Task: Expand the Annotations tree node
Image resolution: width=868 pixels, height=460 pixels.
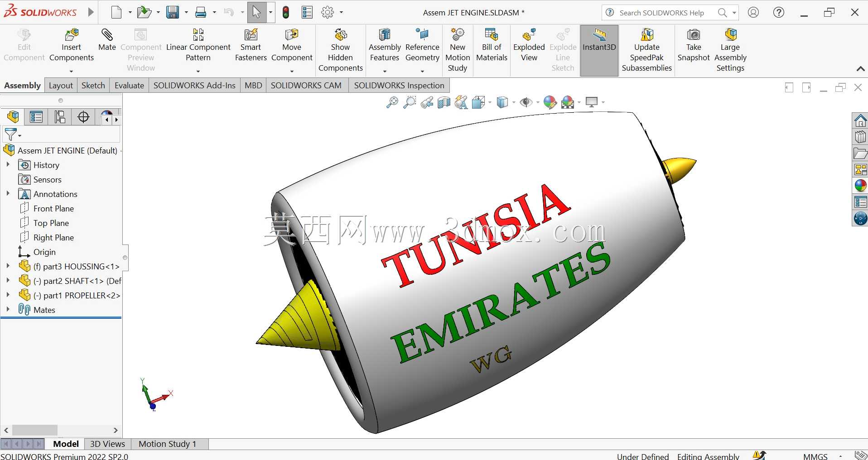Action: pos(8,194)
